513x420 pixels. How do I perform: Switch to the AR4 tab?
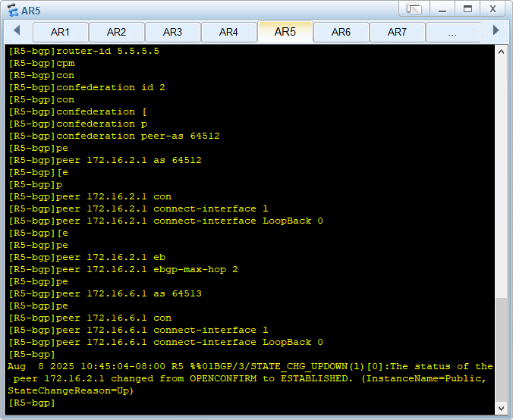point(228,32)
